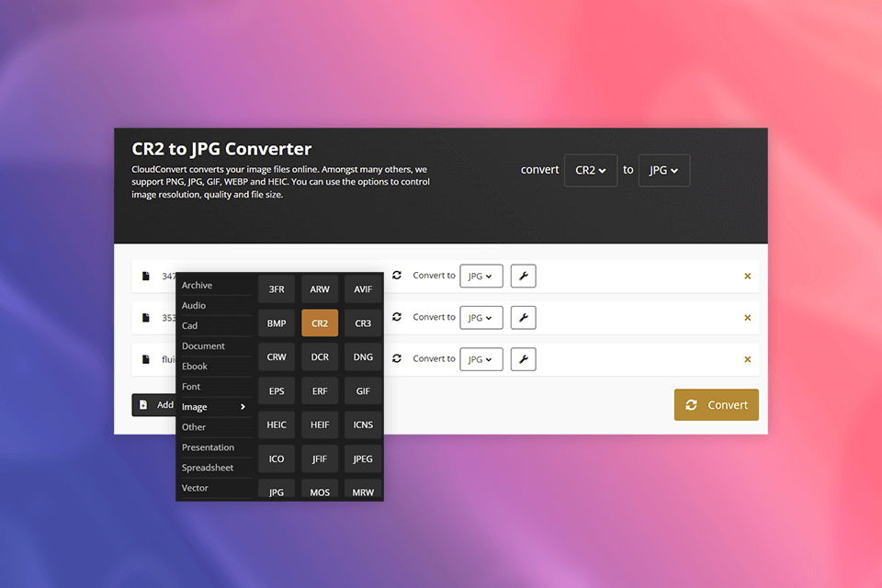
Task: Choose the MRW format
Action: 363,490
